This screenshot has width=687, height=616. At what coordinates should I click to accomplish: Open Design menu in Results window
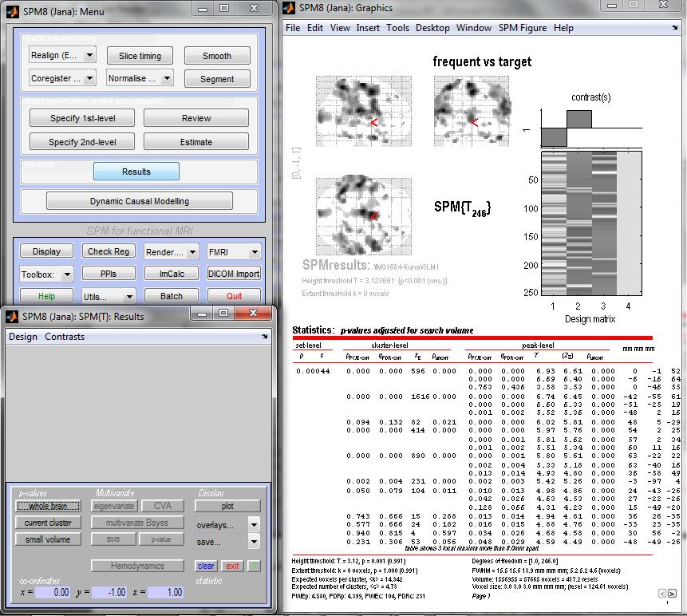(23, 337)
